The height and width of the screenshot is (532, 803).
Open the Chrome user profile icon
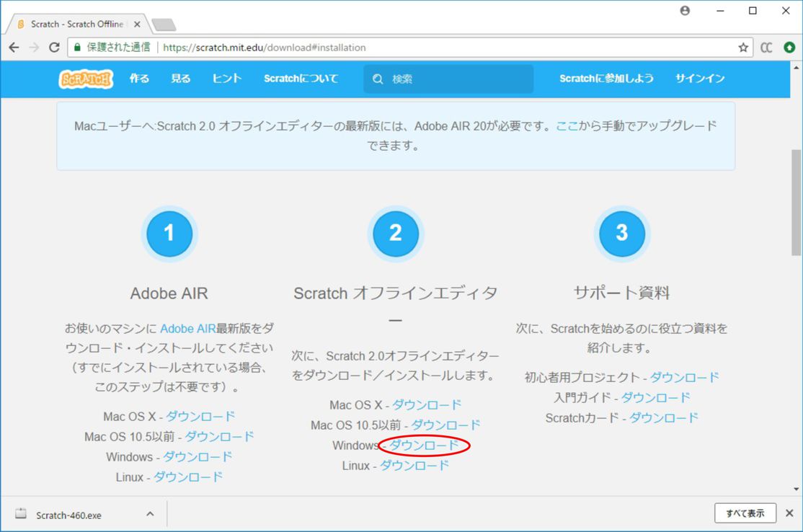pos(685,11)
